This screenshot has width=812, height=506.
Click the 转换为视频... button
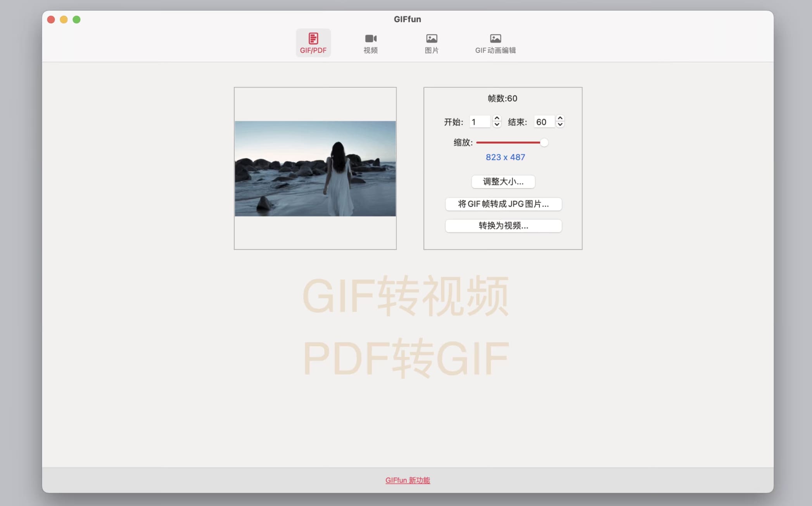coord(503,226)
